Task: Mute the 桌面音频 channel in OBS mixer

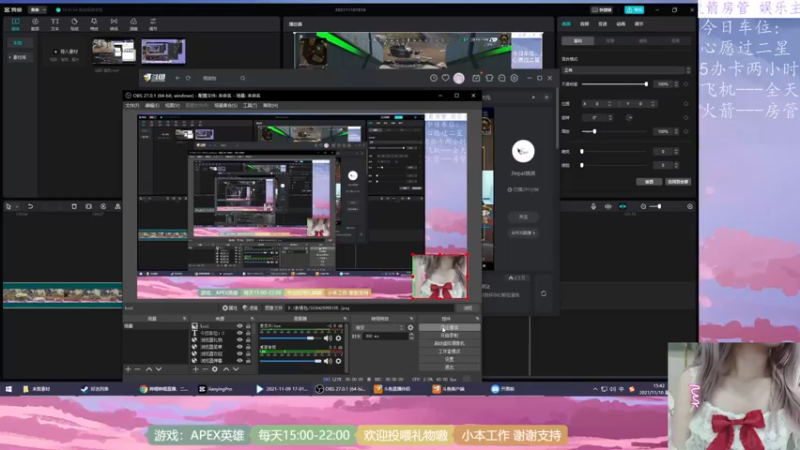Action: point(328,361)
